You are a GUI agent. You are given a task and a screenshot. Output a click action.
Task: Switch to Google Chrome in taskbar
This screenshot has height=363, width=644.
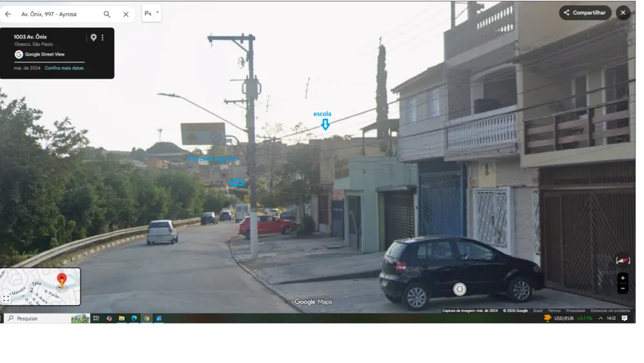pos(147,319)
